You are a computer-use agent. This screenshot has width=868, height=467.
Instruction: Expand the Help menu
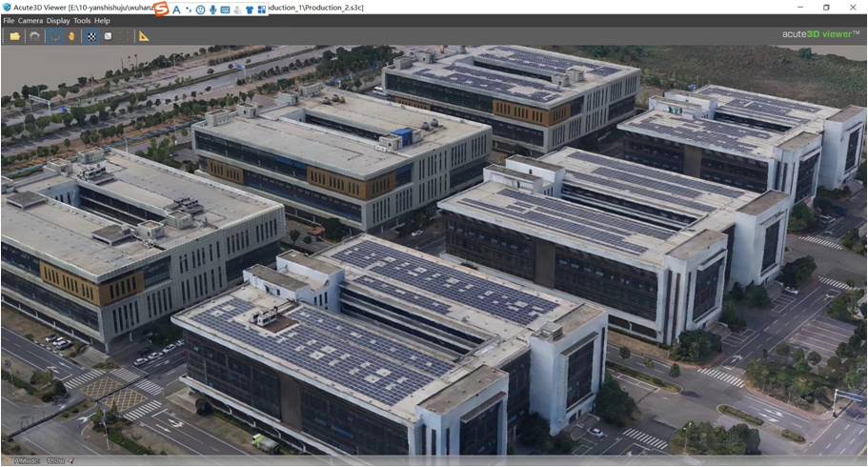point(102,20)
